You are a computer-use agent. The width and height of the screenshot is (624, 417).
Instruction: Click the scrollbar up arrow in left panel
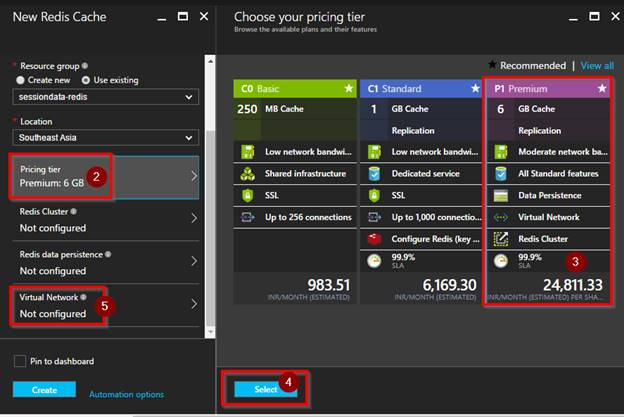pyautogui.click(x=210, y=61)
